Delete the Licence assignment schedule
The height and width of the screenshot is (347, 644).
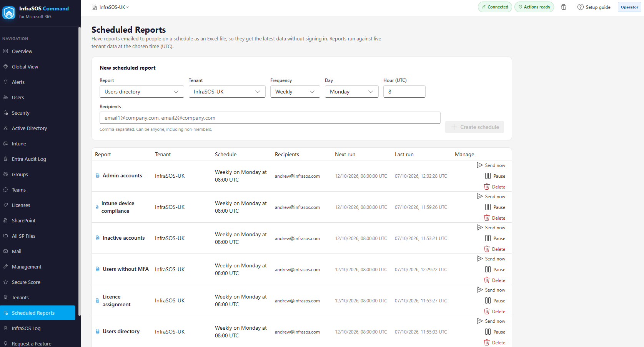[494, 311]
